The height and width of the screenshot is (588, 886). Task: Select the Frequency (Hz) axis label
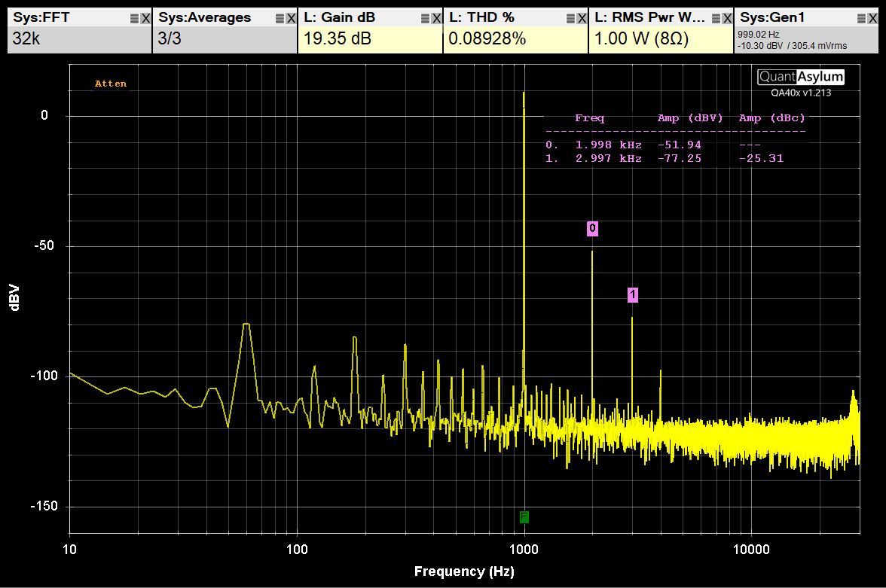pyautogui.click(x=464, y=571)
